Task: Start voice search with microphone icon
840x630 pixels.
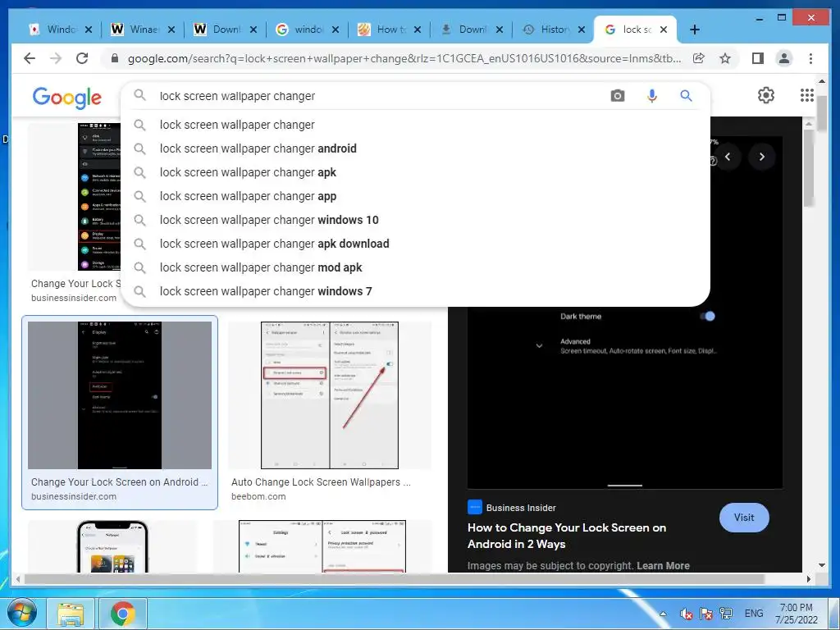Action: point(651,96)
